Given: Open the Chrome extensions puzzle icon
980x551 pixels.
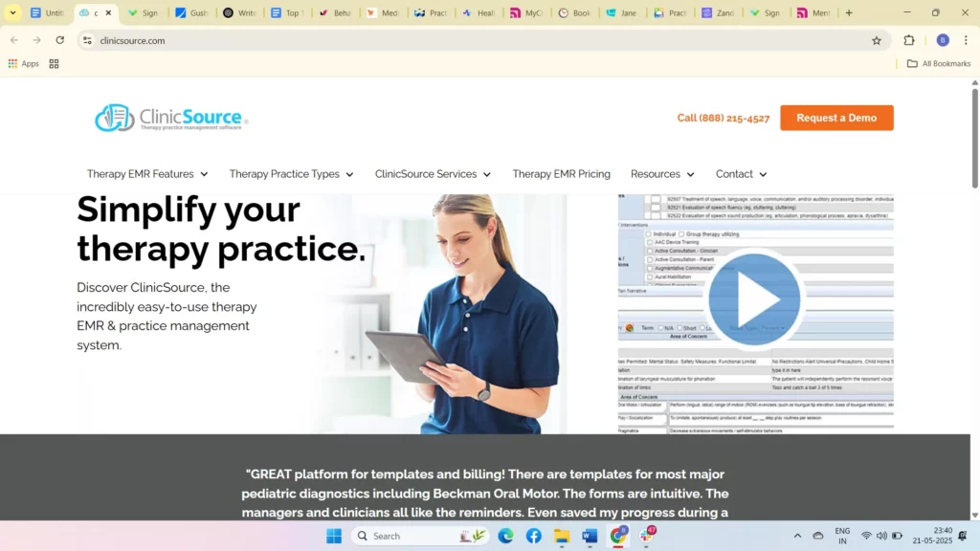Looking at the screenshot, I should [x=908, y=40].
